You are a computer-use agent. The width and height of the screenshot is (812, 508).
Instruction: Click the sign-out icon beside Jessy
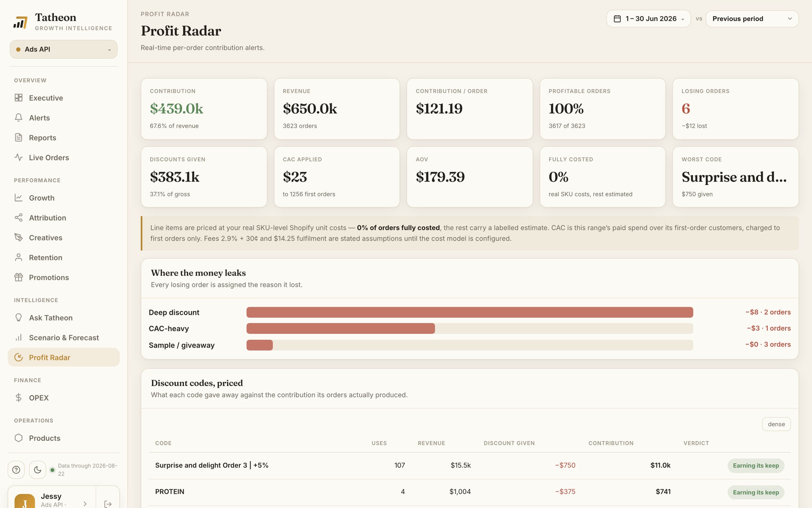point(108,504)
